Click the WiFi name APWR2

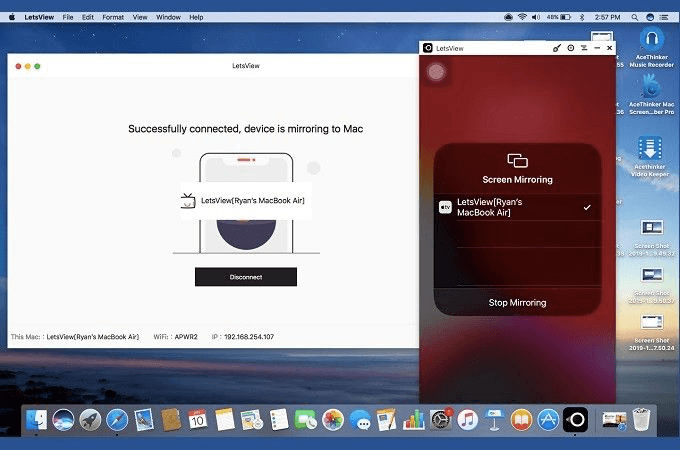tap(186, 336)
